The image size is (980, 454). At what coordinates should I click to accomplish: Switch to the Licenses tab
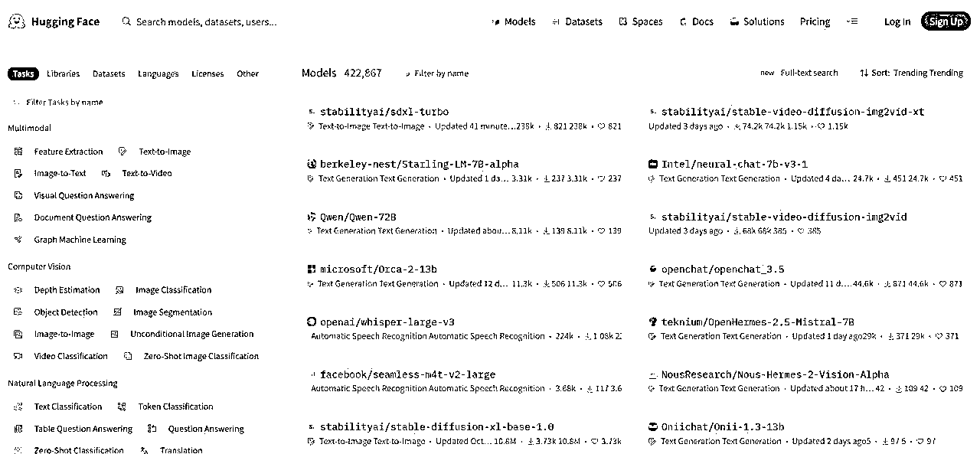pos(207,73)
